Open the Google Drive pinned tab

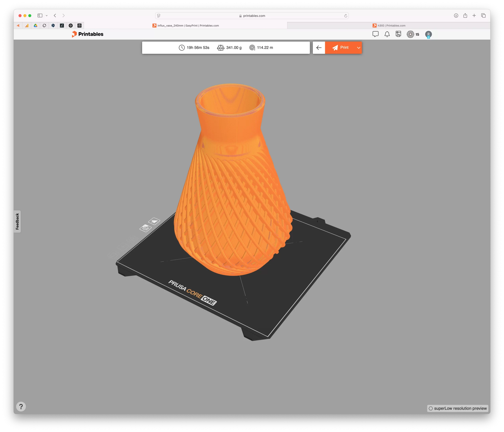pos(35,26)
